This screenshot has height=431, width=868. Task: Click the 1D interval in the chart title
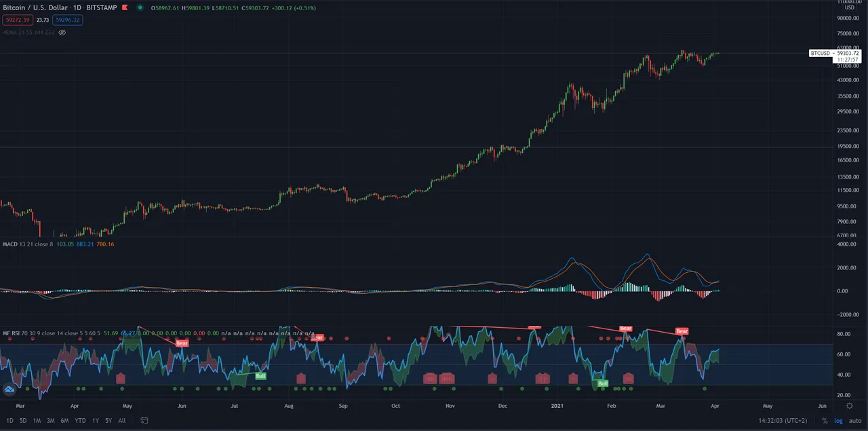tap(78, 7)
